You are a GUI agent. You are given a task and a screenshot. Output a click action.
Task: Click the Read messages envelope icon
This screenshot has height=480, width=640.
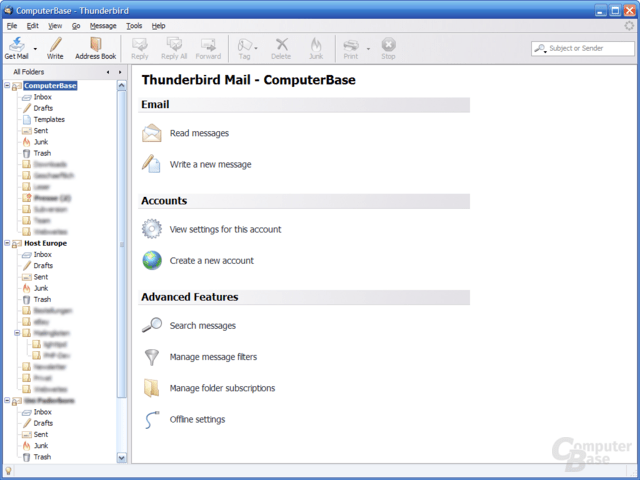(152, 133)
